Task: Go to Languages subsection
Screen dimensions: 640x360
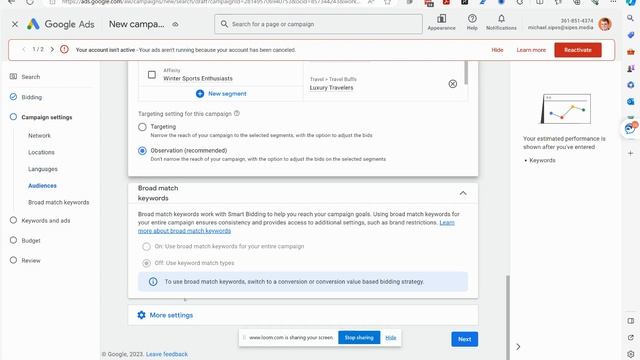Action: pyautogui.click(x=43, y=169)
